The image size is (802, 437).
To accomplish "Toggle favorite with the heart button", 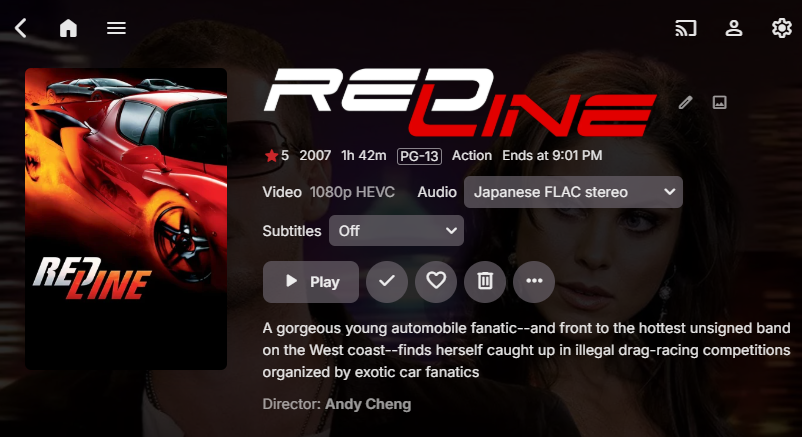I will pos(436,281).
